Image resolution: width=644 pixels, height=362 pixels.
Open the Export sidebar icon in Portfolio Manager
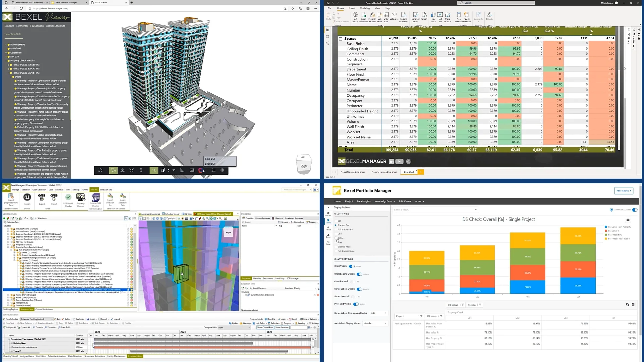[328, 235]
